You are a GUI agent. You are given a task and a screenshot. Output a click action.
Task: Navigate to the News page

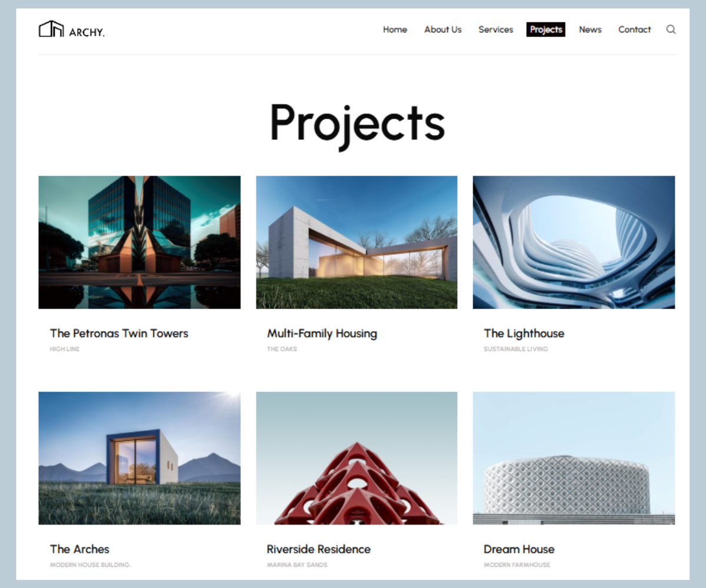click(590, 29)
